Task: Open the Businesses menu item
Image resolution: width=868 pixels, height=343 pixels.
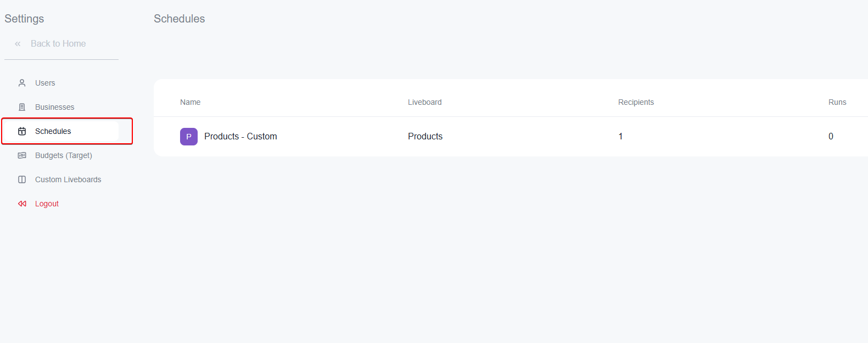Action: click(54, 107)
